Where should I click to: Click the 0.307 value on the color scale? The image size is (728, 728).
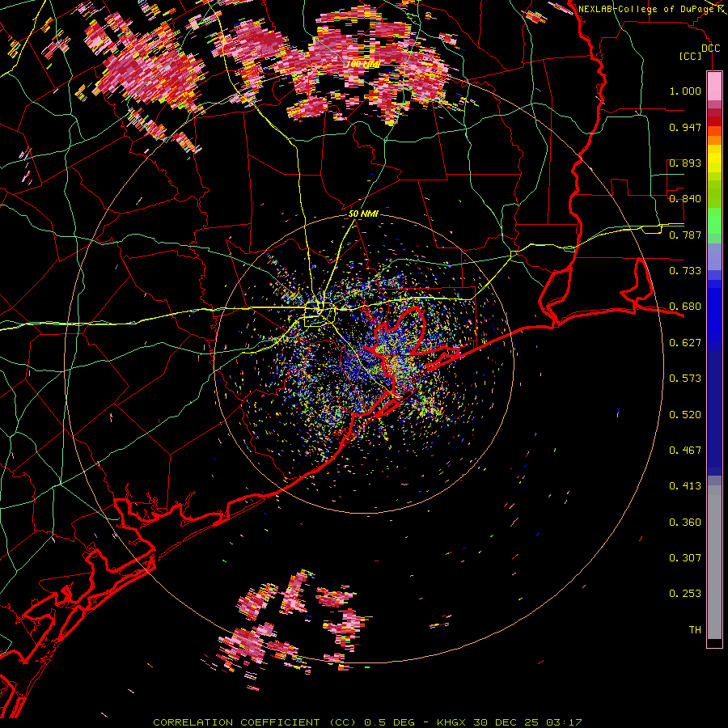[x=685, y=558]
